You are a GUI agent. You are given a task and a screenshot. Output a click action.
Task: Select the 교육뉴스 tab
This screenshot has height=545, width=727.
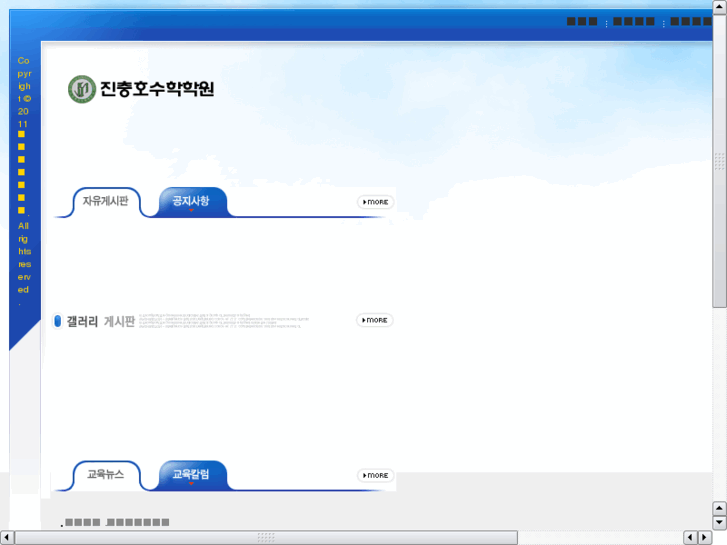tap(106, 474)
